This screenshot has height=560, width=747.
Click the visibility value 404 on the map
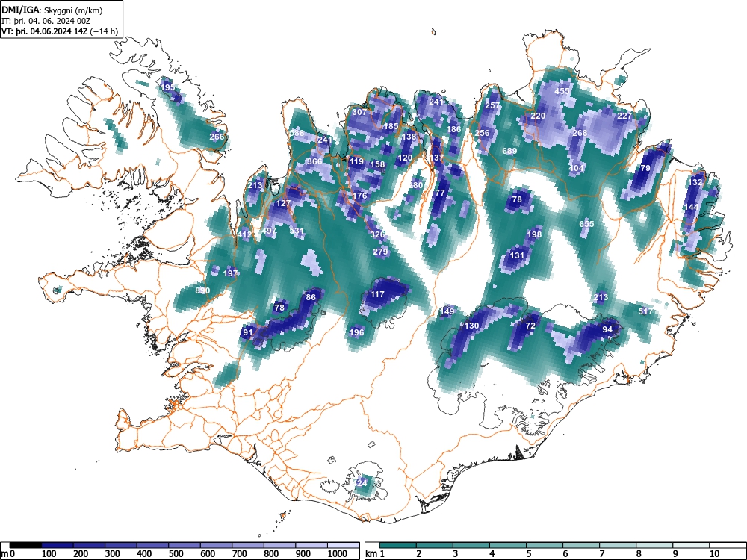(x=576, y=168)
